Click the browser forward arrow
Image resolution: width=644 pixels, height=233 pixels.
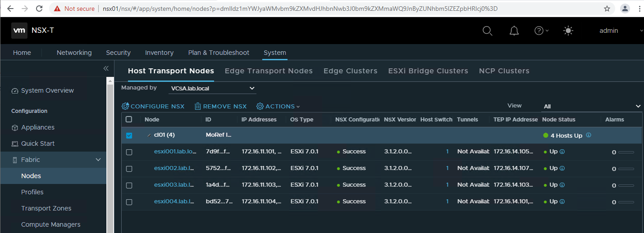[25, 9]
